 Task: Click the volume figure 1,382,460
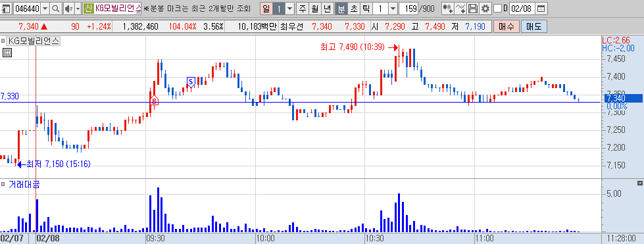click(x=141, y=27)
